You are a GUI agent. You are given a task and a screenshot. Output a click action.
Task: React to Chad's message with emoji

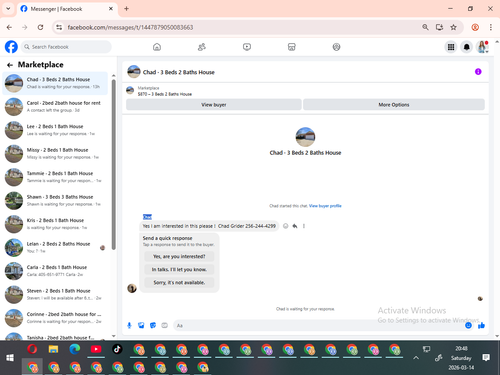[286, 226]
